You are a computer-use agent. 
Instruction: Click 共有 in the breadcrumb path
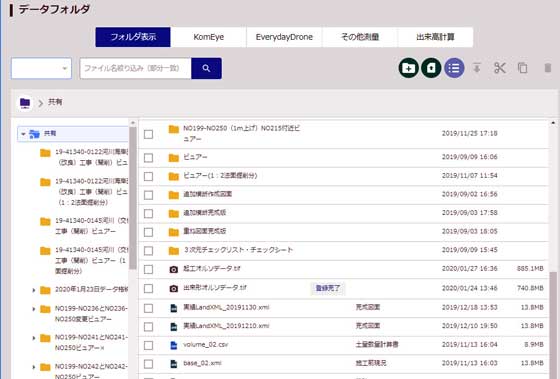click(55, 102)
